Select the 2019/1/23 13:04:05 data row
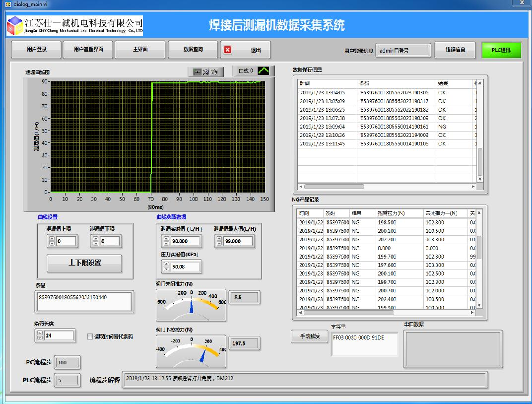 [x=387, y=93]
